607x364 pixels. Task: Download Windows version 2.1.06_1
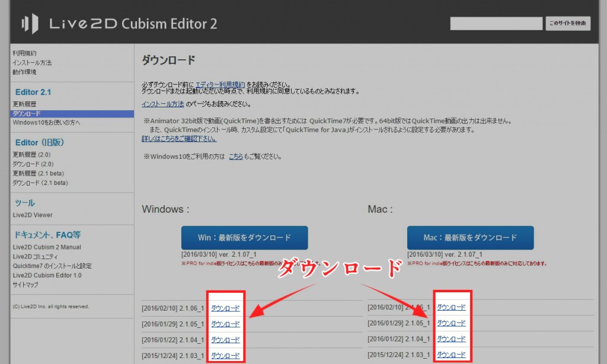(225, 308)
